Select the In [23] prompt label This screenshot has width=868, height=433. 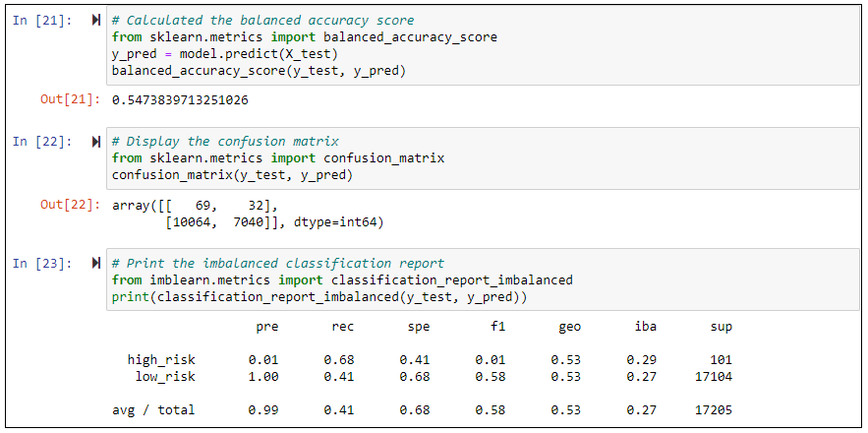point(42,264)
